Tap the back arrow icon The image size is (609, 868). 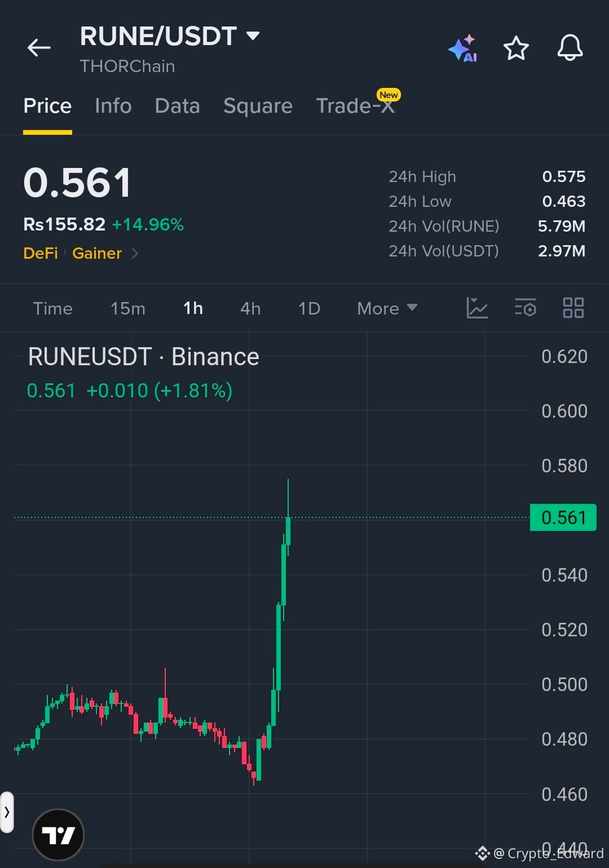pos(39,48)
